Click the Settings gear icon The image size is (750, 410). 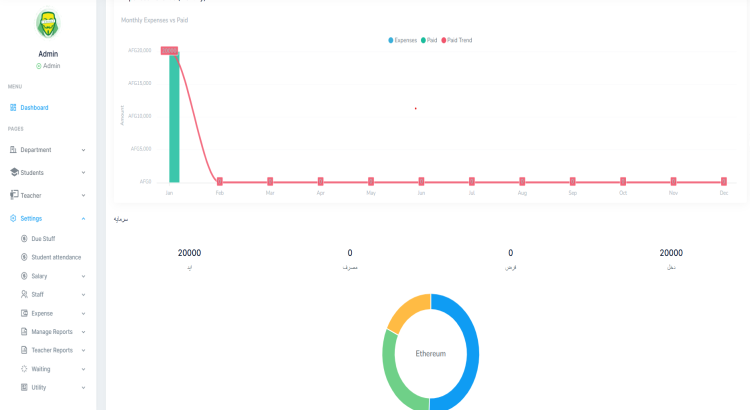pyautogui.click(x=13, y=218)
